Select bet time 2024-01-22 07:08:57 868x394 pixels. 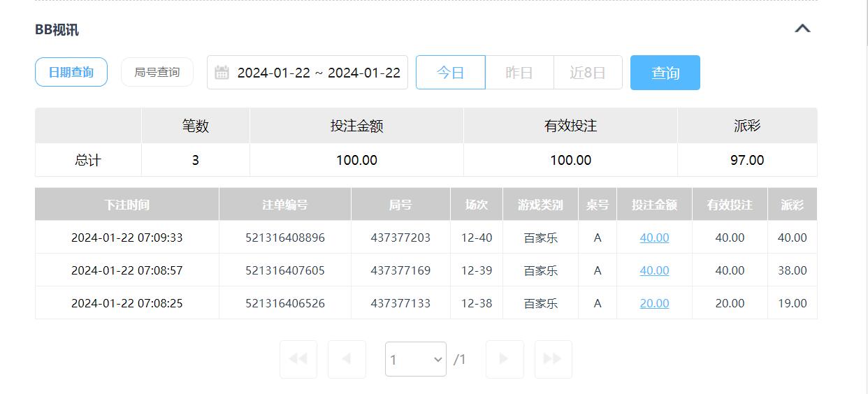point(127,270)
